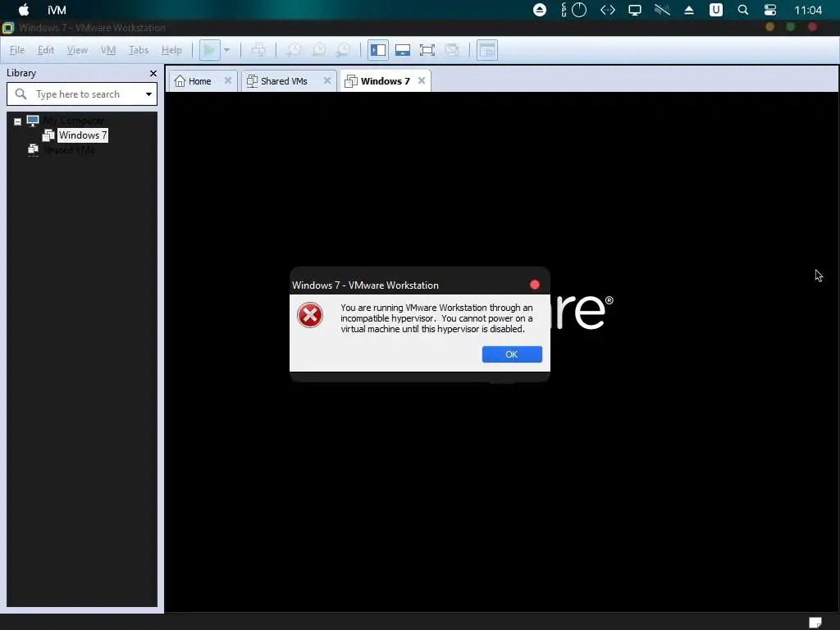Open the View menu

point(77,50)
